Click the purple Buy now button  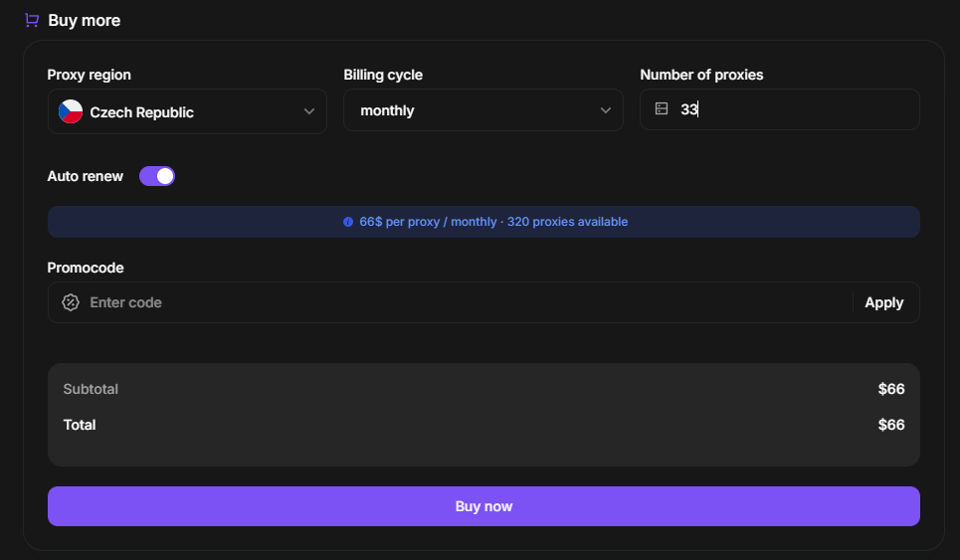[x=483, y=506]
